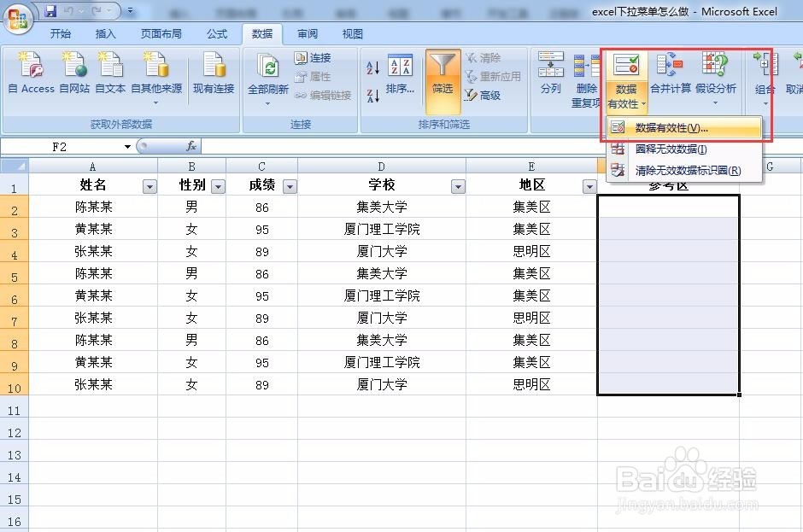Open the 自文本 import tool
This screenshot has width=803, height=532.
point(110,75)
